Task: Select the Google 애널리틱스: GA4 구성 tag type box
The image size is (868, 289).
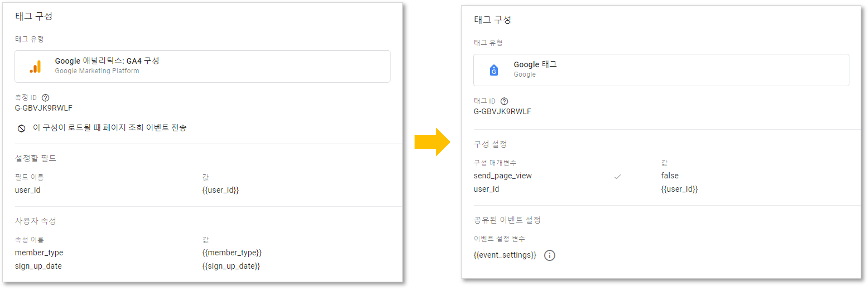Action: 203,66
